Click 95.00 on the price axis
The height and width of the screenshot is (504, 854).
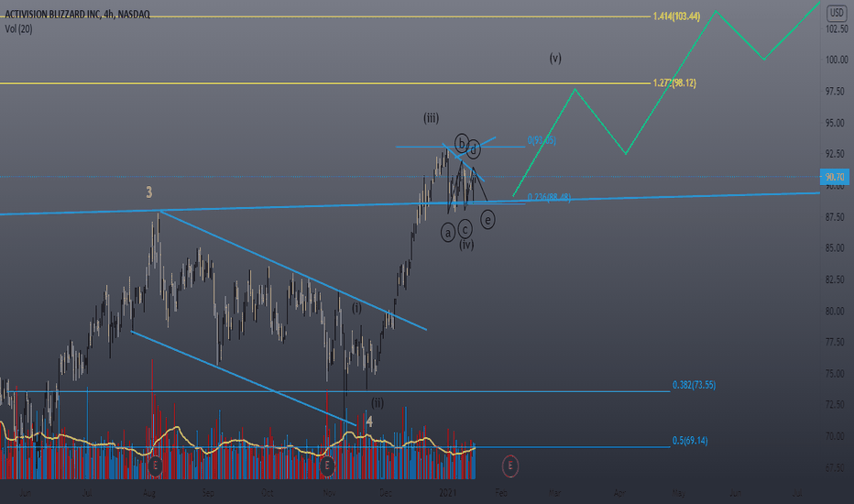[x=835, y=123]
